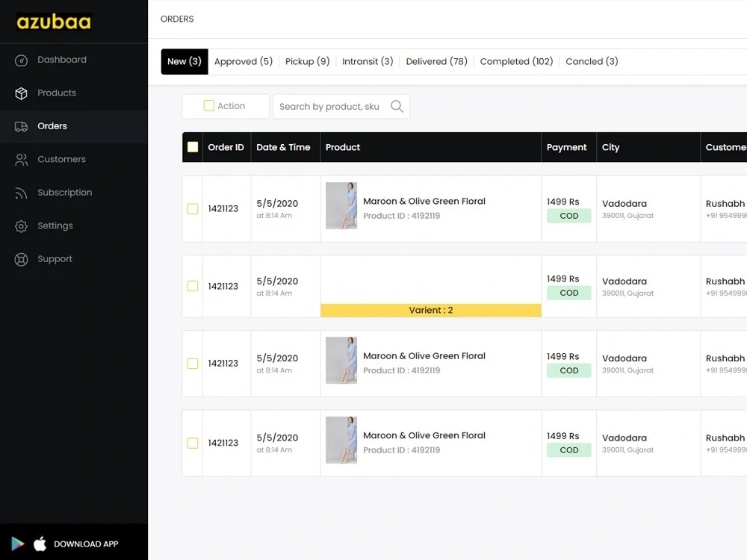
Task: Click the Apple App Store icon
Action: coord(40,544)
